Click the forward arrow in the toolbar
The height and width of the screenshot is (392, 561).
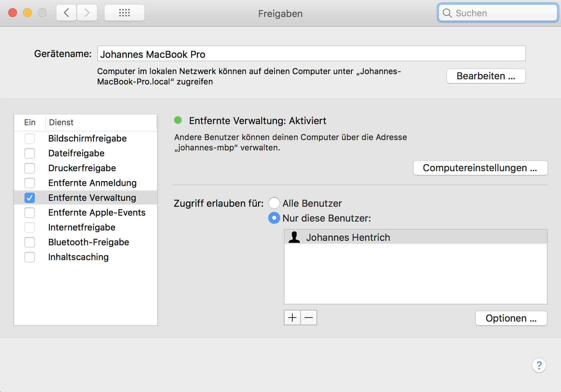pos(87,13)
